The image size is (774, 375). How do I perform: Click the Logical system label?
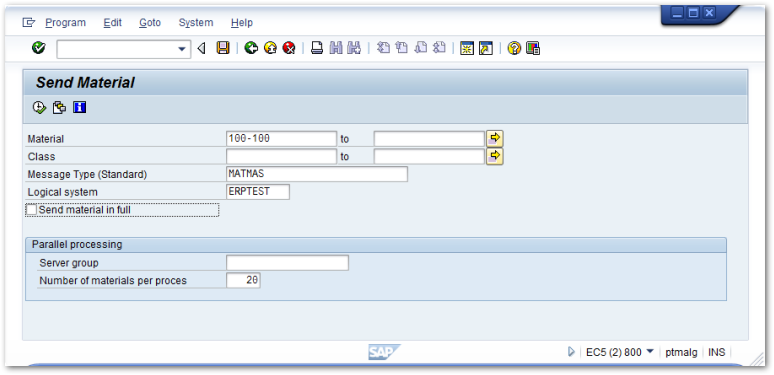[63, 192]
